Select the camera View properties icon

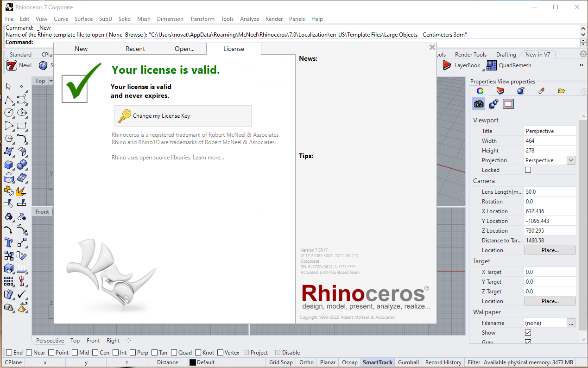(479, 104)
